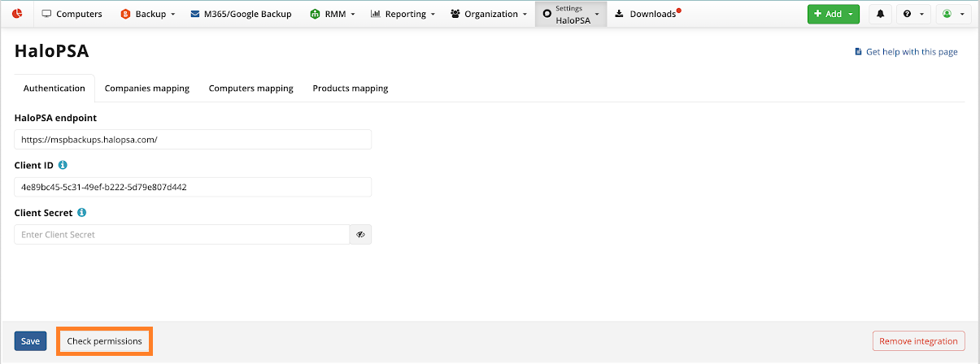This screenshot has height=364, width=980.
Task: Expand the Backup dropdown menu
Action: (x=147, y=14)
